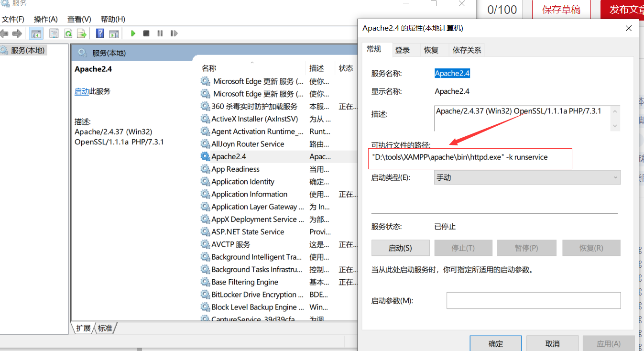Click the gear icon beside Agent Activation Runtime
This screenshot has height=351, width=644.
coord(205,132)
